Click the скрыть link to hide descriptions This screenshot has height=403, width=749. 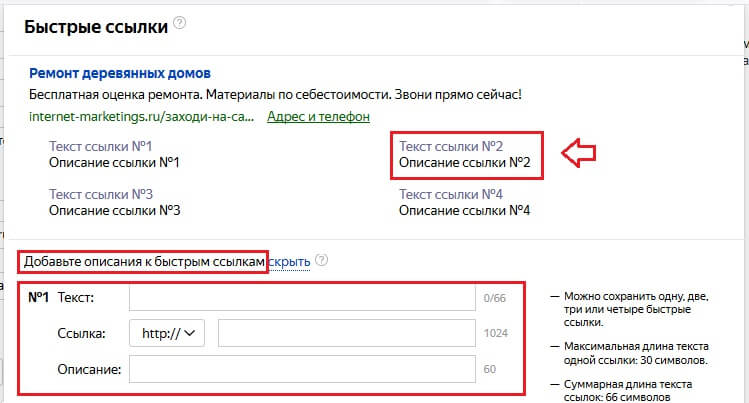point(289,262)
